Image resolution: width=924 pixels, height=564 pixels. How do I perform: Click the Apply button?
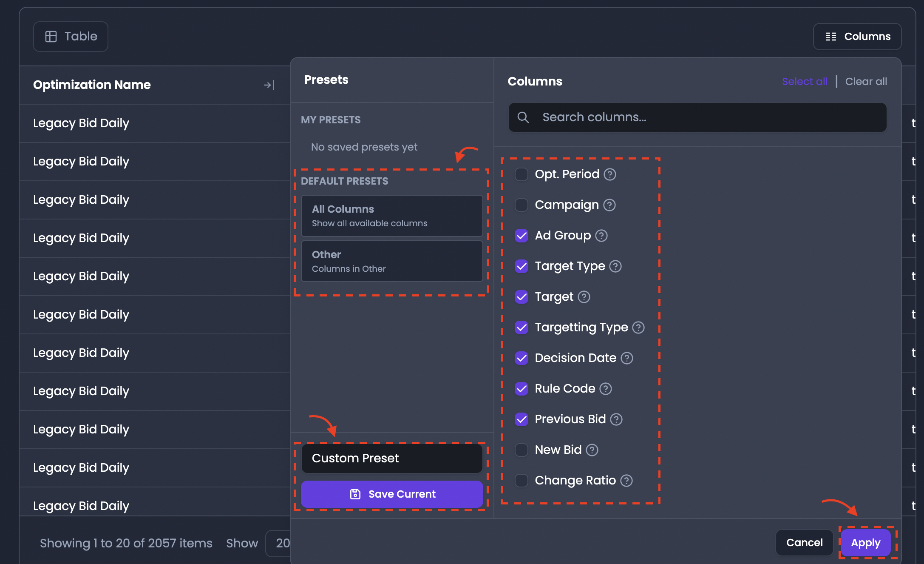tap(866, 543)
